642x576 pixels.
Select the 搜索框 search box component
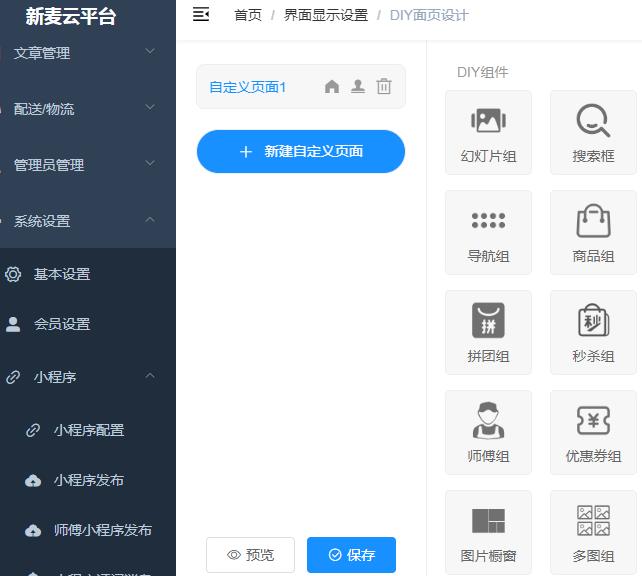593,132
